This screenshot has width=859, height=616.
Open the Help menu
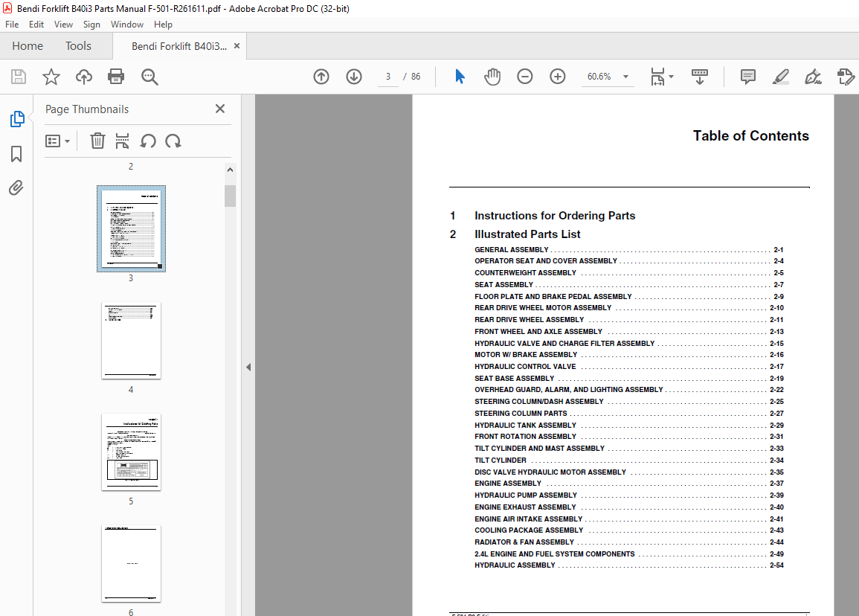click(163, 24)
